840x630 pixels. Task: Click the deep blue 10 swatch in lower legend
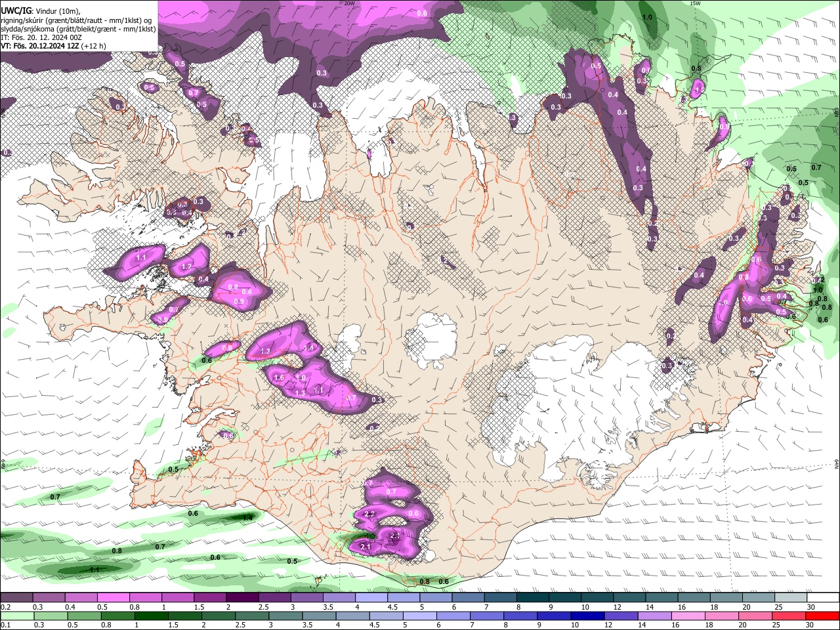(x=587, y=616)
